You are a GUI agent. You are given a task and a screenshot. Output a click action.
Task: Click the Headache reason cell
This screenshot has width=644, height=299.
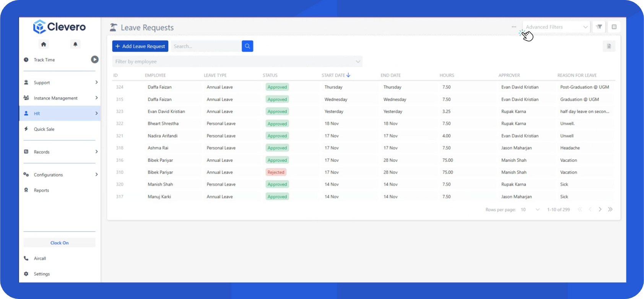[x=570, y=148]
